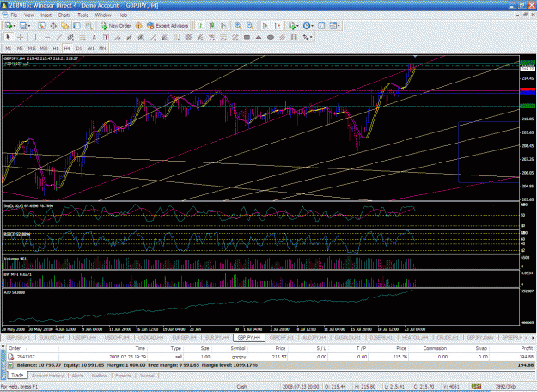Select the EURUSD,H4 chart tab

(x=52, y=338)
